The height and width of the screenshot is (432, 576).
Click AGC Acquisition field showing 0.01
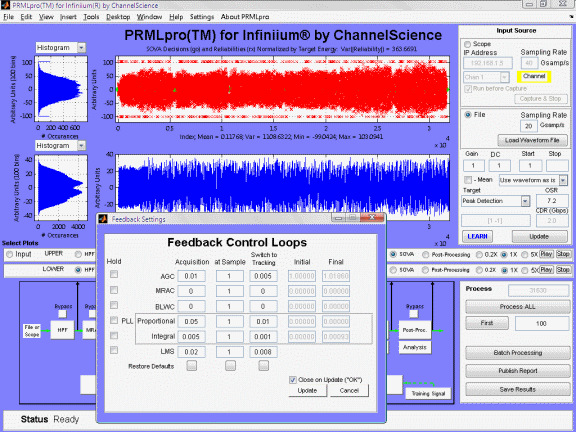point(191,276)
